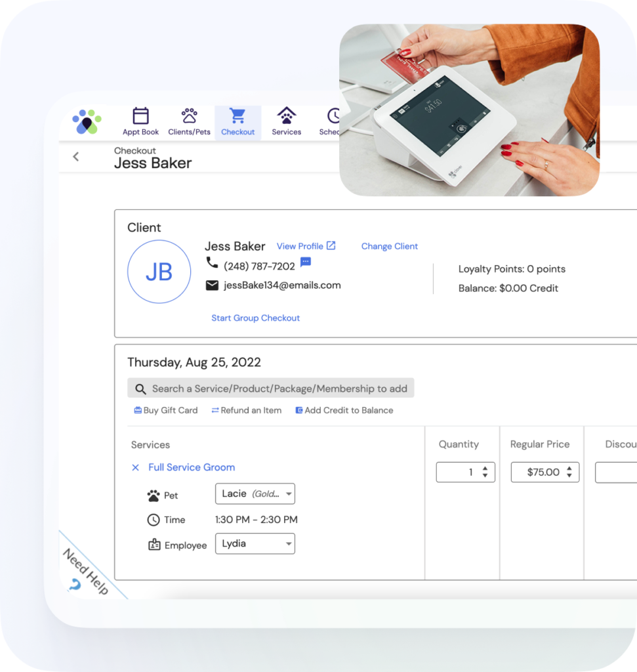Remove Full Service Groom with X icon

tap(135, 467)
